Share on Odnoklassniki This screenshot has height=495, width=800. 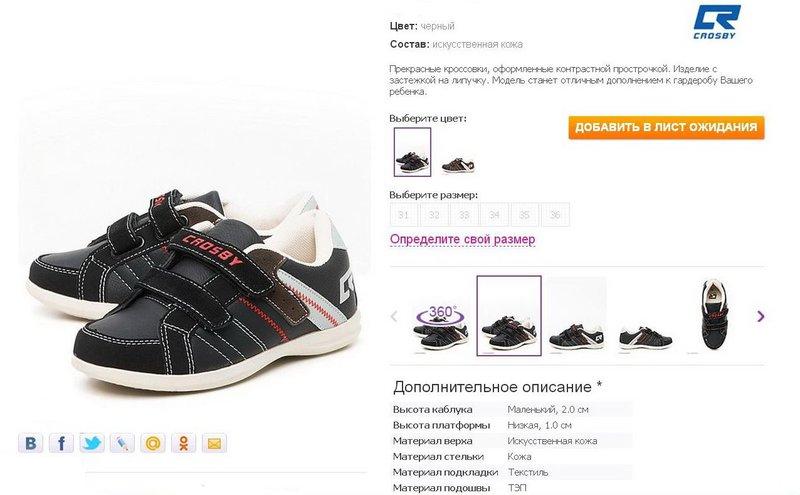184,443
